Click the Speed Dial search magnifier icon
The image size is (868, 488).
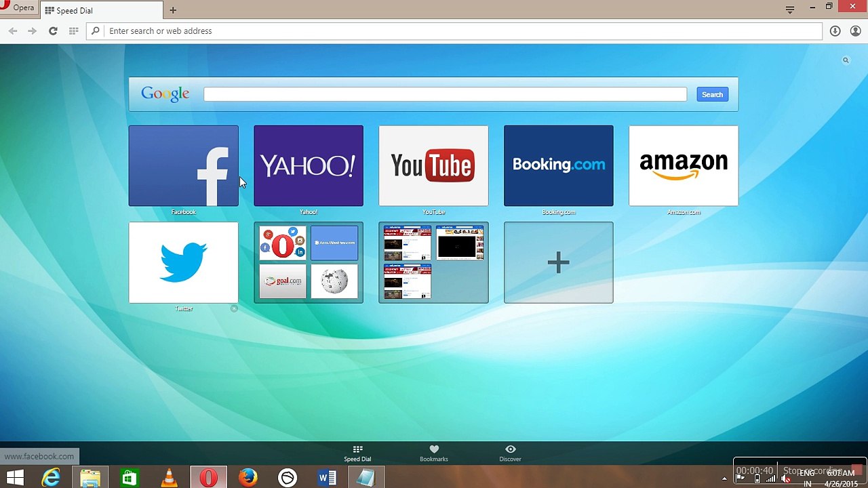click(x=846, y=60)
